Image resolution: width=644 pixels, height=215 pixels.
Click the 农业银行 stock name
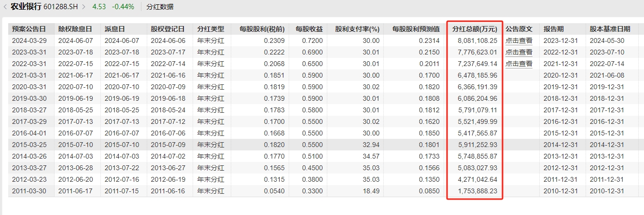pos(26,7)
